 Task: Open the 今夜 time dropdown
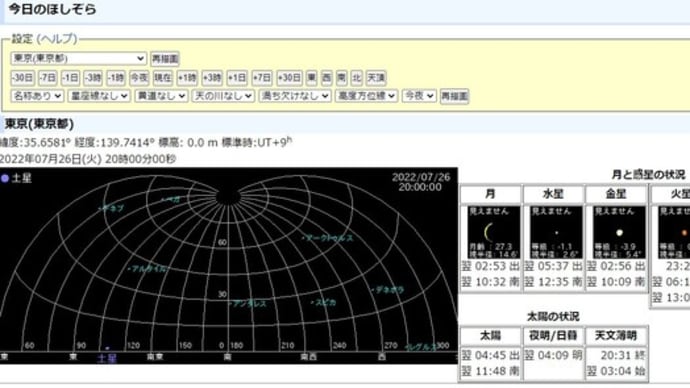tap(419, 96)
